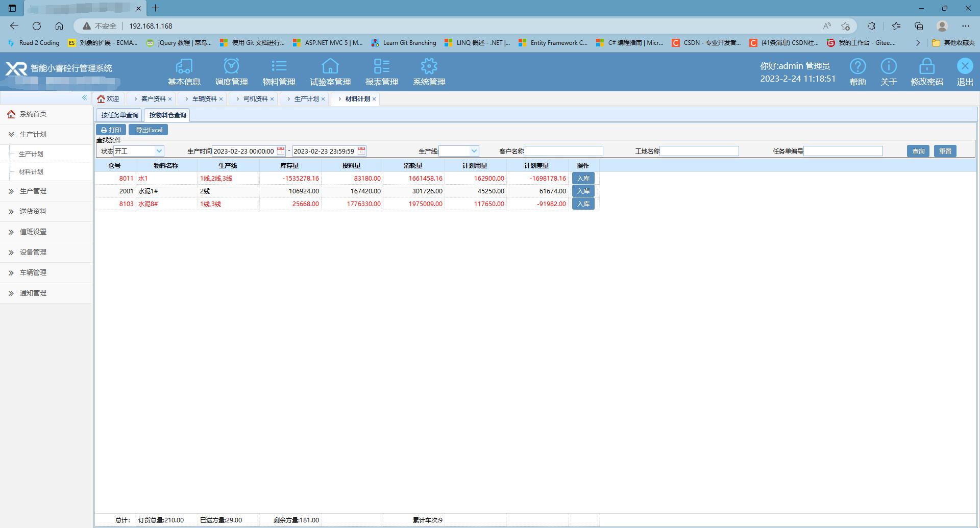This screenshot has width=980, height=528.
Task: Close the 司机资料 tab
Action: pyautogui.click(x=272, y=99)
